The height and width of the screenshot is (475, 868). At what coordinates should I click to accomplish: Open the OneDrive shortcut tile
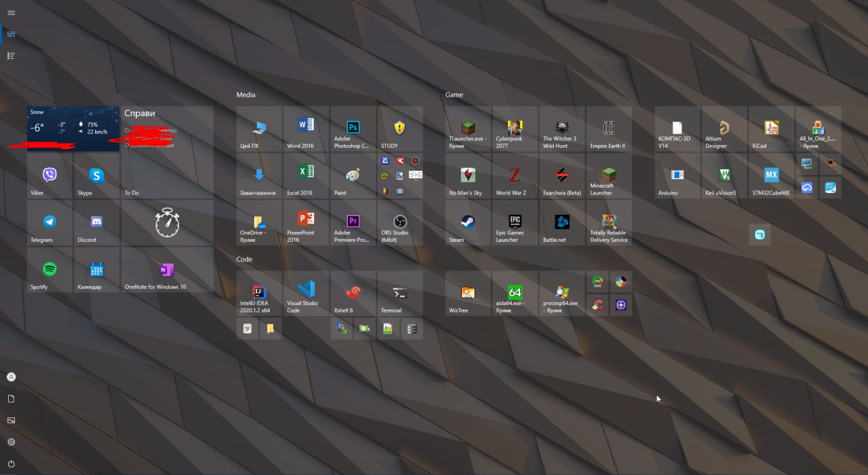[259, 223]
